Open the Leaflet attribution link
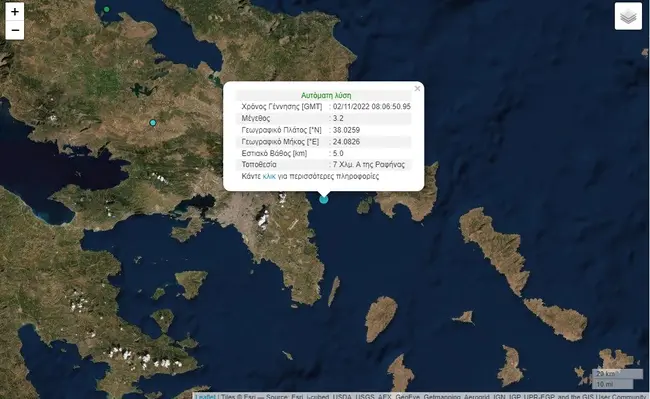Image resolution: width=650 pixels, height=399 pixels. [206, 396]
